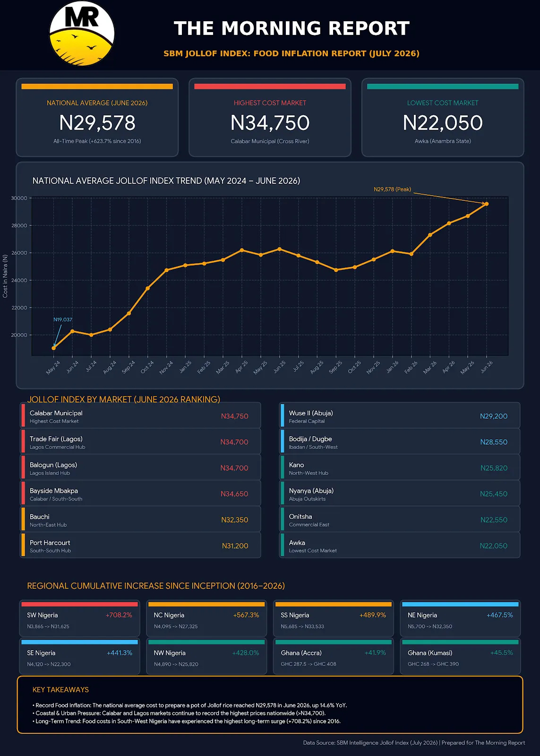This screenshot has height=756, width=540.
Task: Click the May 24 starting data point
Action: pos(53,348)
